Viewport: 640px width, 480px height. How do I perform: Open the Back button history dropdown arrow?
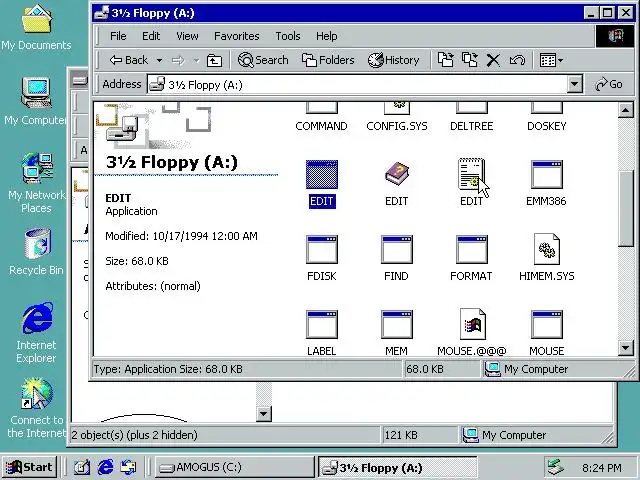[160, 60]
